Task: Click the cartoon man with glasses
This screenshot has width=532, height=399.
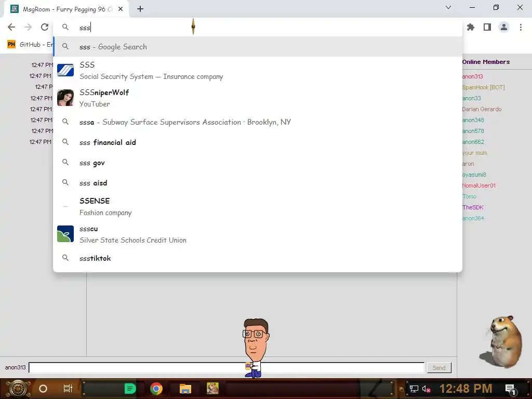Action: click(256, 348)
